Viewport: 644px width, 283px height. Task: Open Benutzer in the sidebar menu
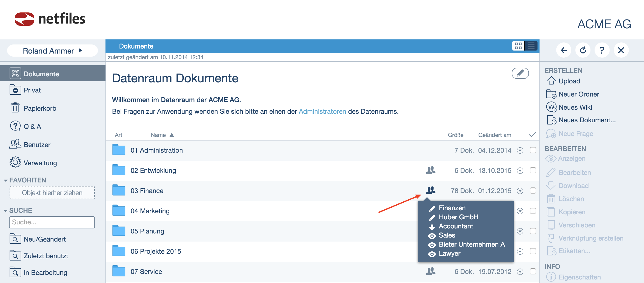tap(37, 145)
